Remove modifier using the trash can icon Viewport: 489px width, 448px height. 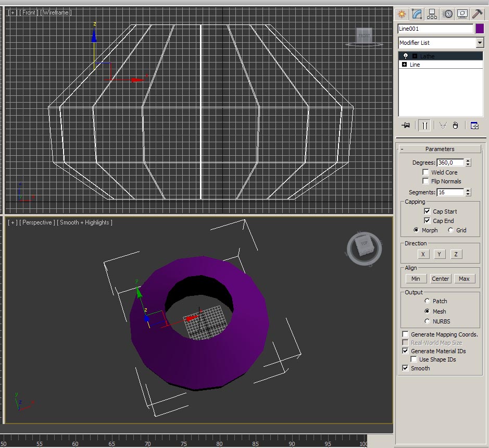[455, 126]
